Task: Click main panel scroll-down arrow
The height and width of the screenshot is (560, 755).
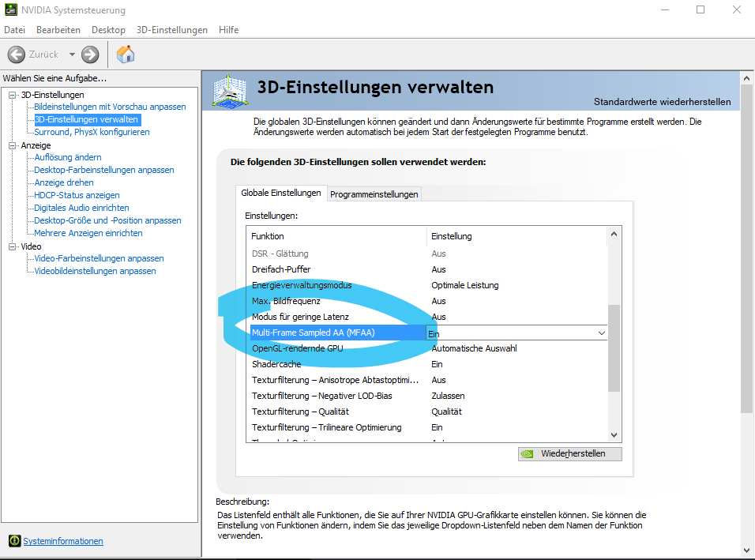Action: (x=746, y=550)
